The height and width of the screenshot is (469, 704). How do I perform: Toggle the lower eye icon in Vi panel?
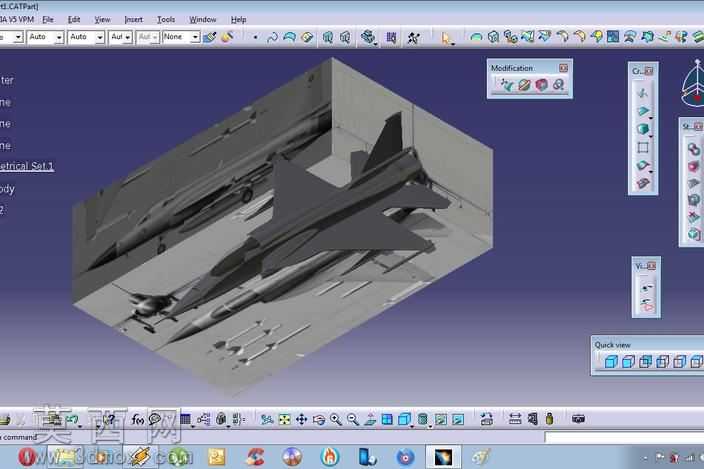click(x=647, y=305)
